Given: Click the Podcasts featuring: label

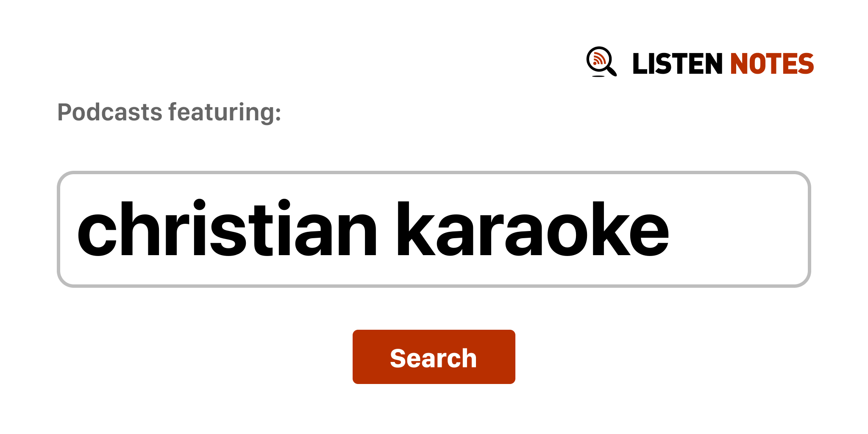Looking at the screenshot, I should (x=169, y=112).
